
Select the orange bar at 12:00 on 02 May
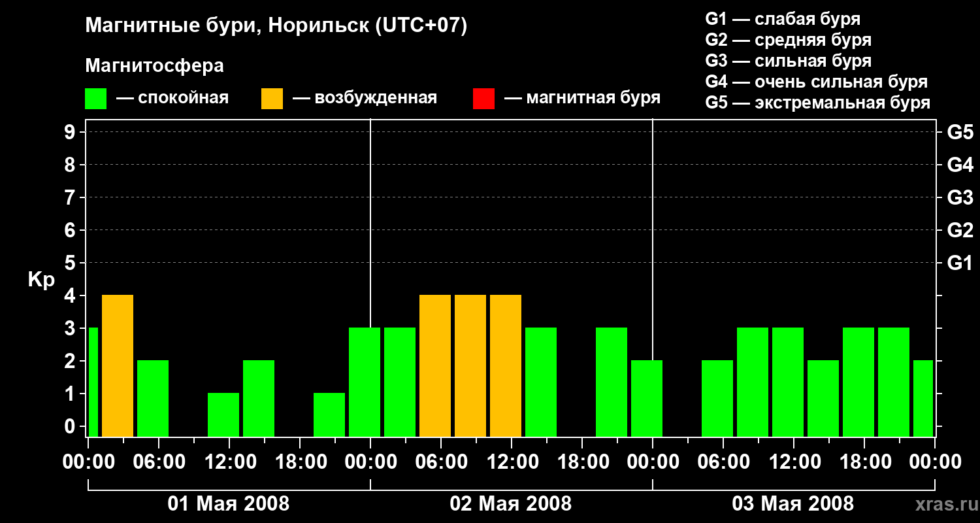pyautogui.click(x=506, y=365)
